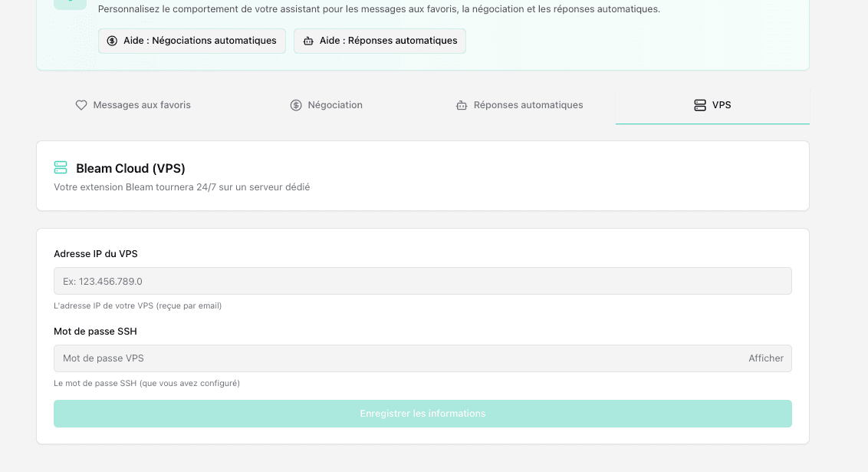Screen dimensions: 868x472
Task: Switch to the Messages aux favoris tab
Action: tap(133, 105)
